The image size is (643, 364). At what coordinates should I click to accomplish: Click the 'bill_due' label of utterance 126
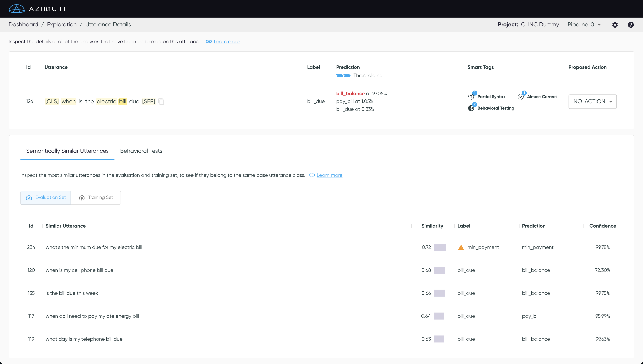tap(316, 101)
